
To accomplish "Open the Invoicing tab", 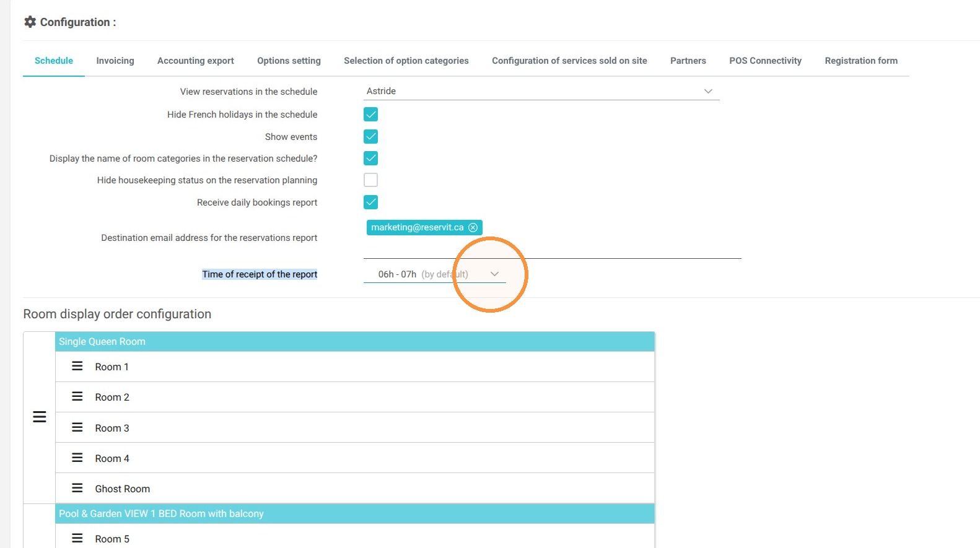I will [x=115, y=61].
